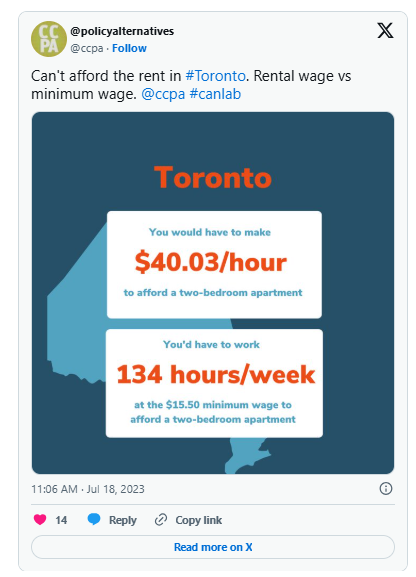Screen dimensions: 416x577
Task: Follow the @ccpa account
Action: (x=129, y=48)
